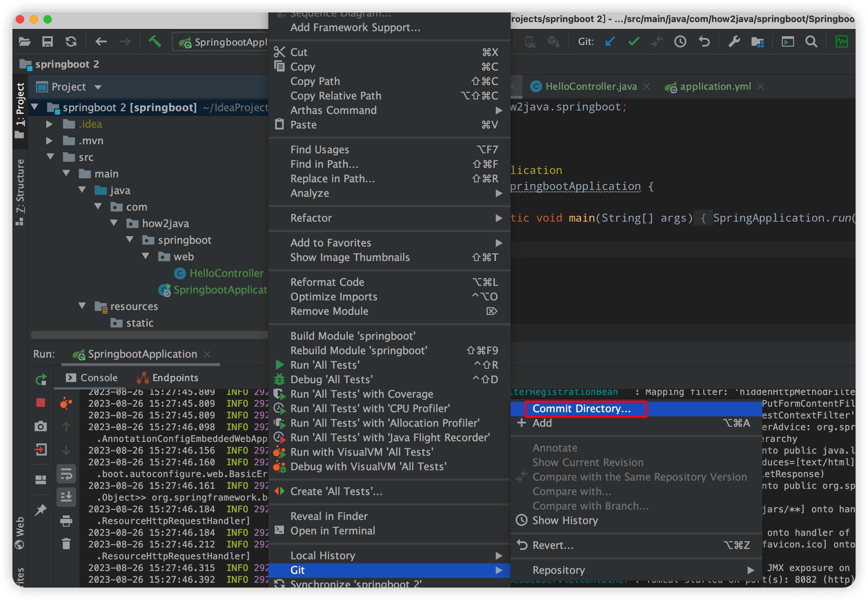Open the Local History submenu
Viewport: 868px width, 600px height.
[x=389, y=556]
